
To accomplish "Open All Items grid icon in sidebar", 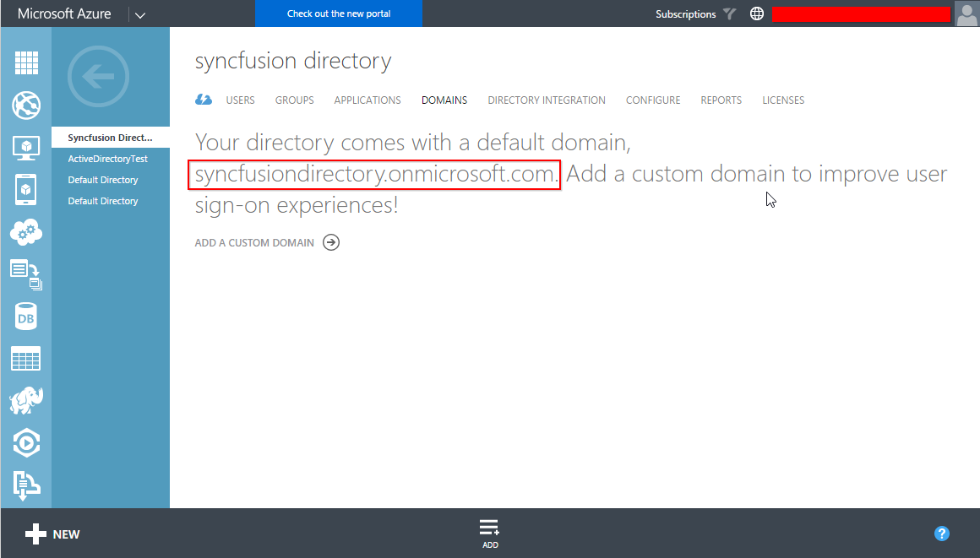I will [x=26, y=62].
